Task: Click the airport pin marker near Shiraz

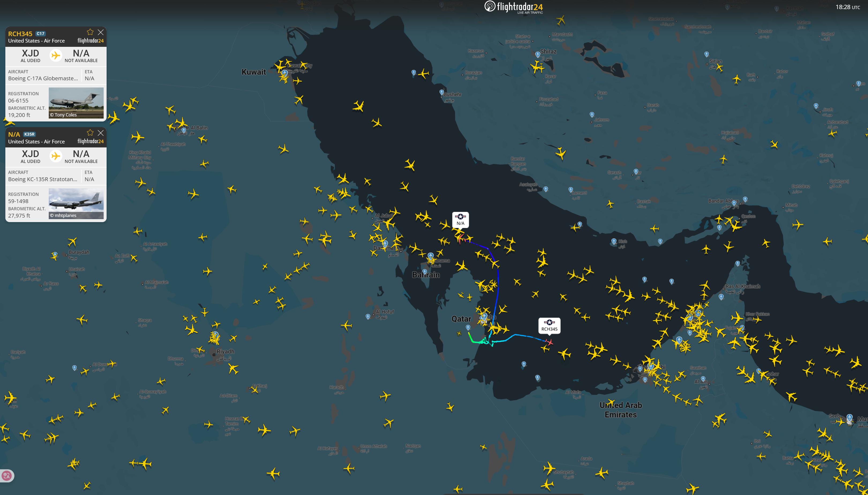Action: point(538,54)
